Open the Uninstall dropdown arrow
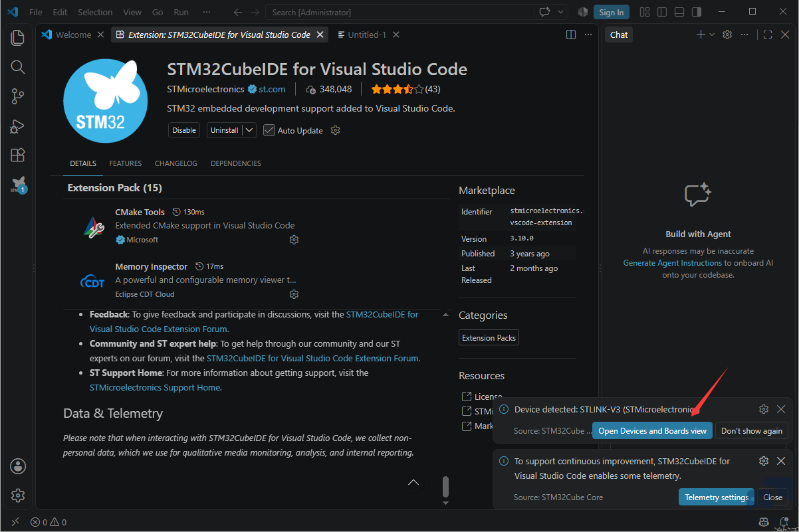The image size is (799, 532). click(249, 130)
